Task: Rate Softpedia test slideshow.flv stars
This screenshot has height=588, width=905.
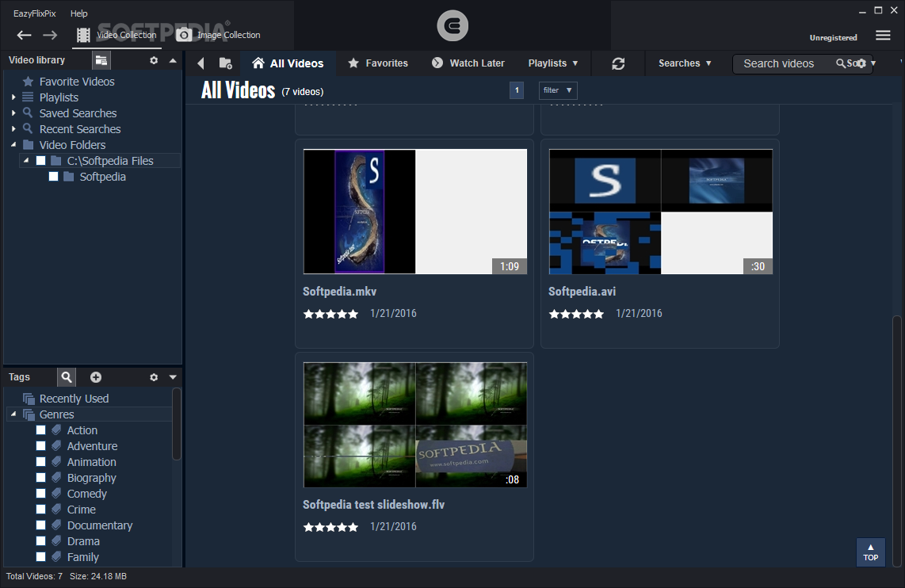Action: (x=330, y=527)
